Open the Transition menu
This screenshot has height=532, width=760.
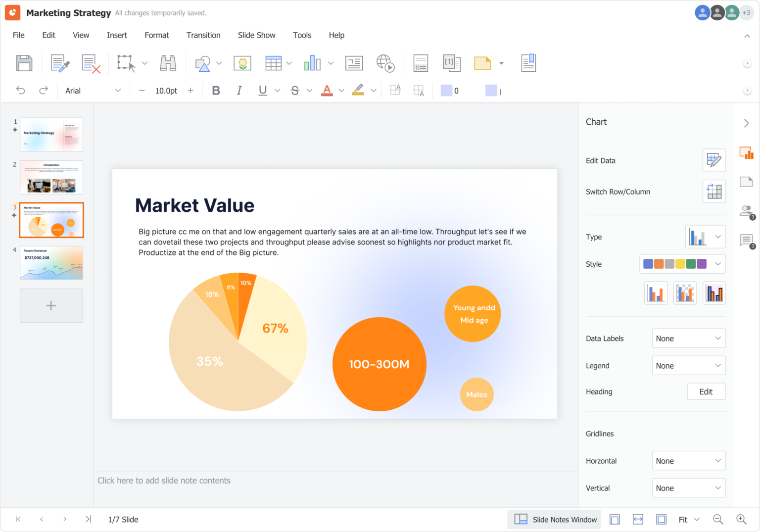(203, 35)
